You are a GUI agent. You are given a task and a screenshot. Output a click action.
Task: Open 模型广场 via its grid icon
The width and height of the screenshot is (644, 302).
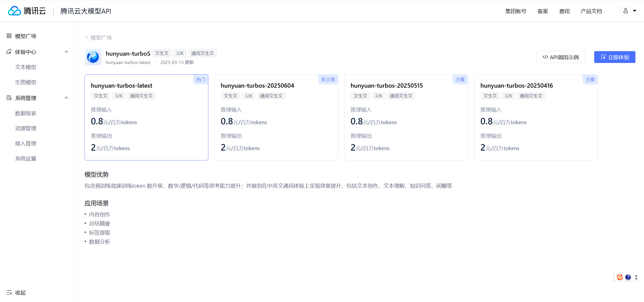click(9, 36)
